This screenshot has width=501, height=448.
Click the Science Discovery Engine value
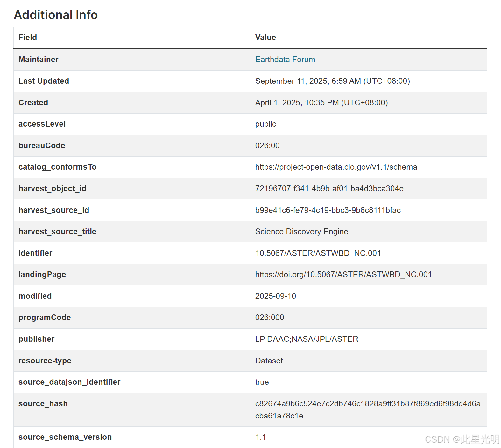coord(301,232)
